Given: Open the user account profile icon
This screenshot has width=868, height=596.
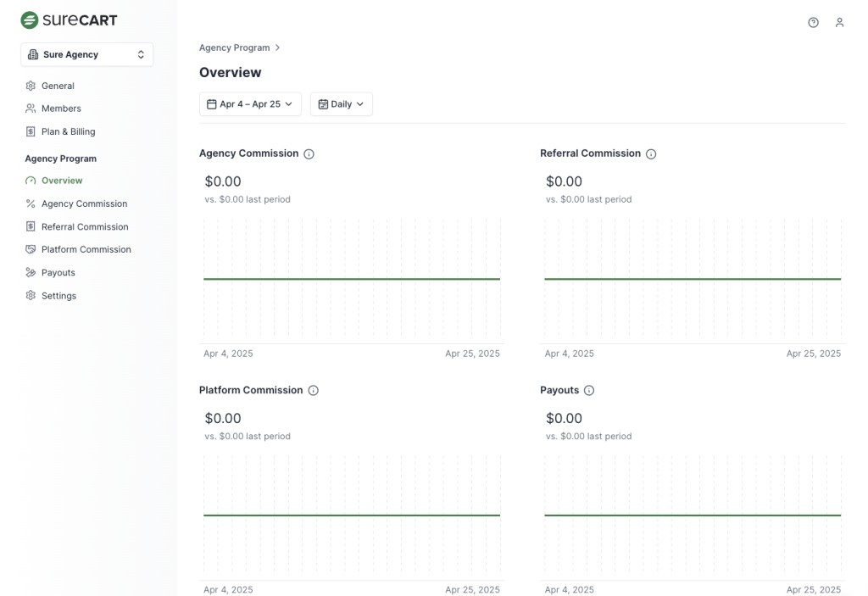Looking at the screenshot, I should pyautogui.click(x=839, y=23).
